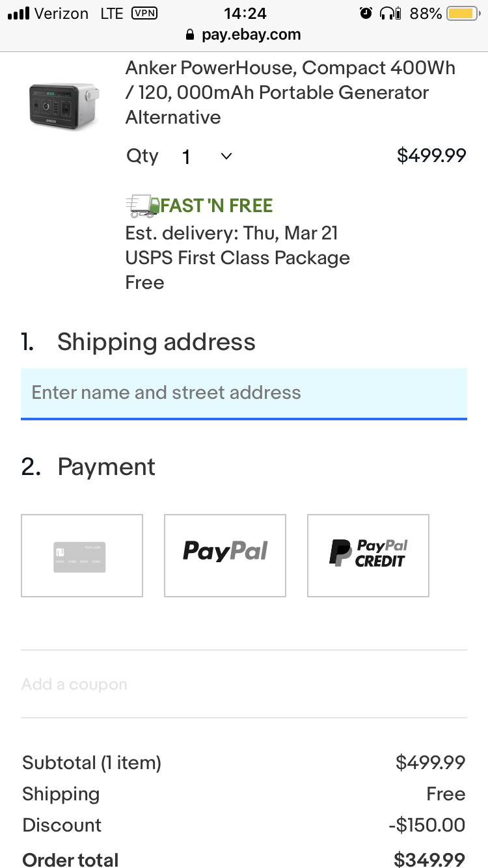Select the quantity value 1

click(186, 157)
